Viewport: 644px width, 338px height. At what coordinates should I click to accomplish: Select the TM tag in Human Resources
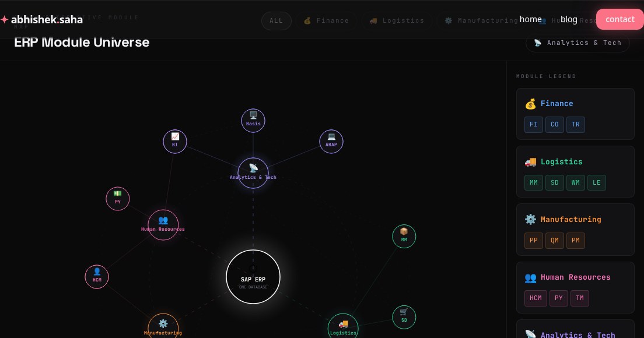(x=579, y=298)
